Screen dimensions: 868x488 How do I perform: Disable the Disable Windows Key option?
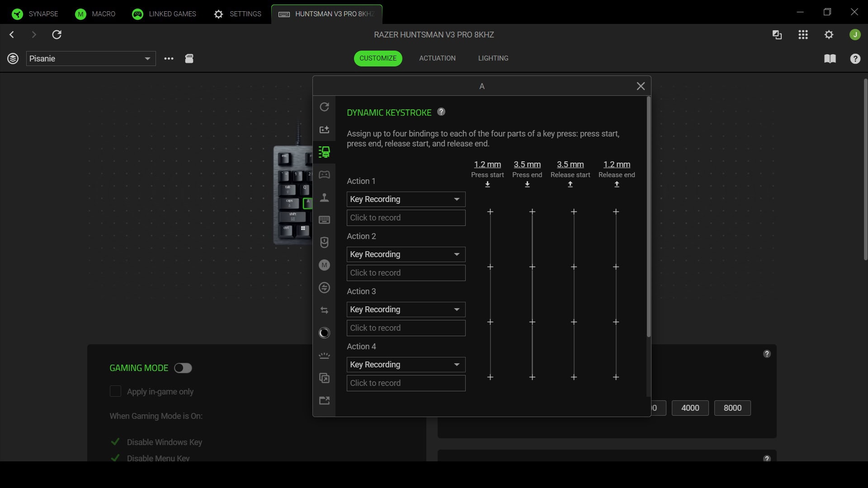[115, 442]
